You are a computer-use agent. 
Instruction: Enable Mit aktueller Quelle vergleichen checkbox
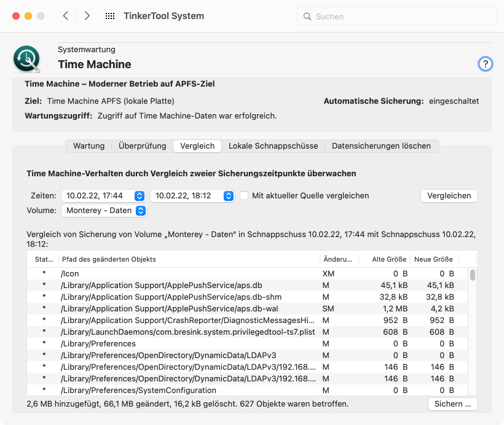click(x=244, y=195)
